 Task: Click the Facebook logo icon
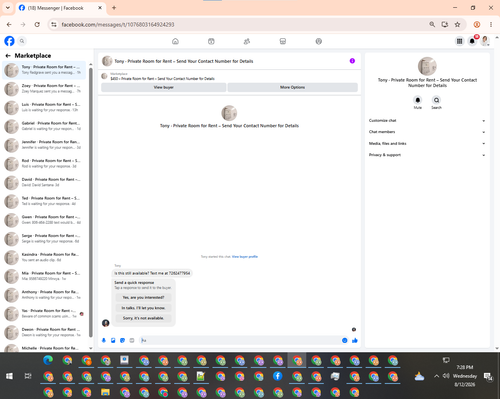pos(9,41)
